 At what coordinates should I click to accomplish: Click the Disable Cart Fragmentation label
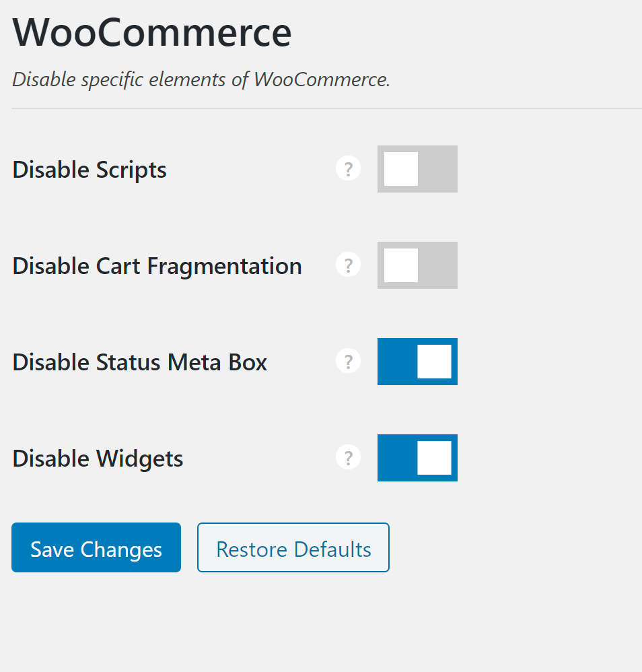(x=157, y=266)
